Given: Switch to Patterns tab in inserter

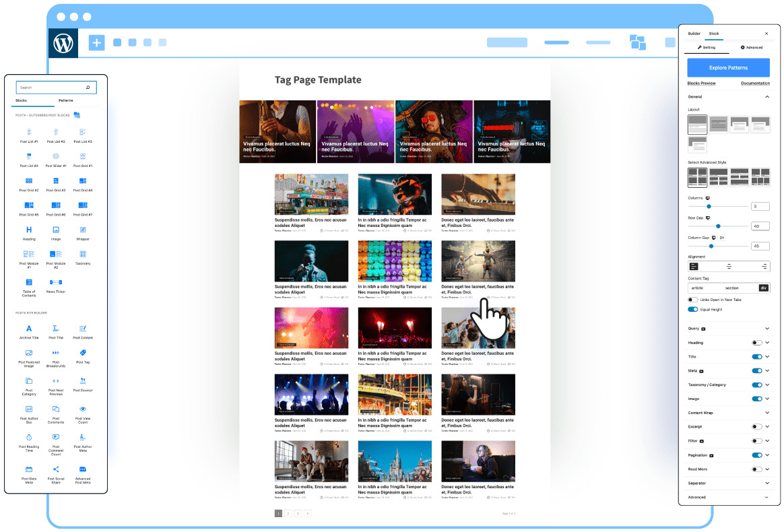Looking at the screenshot, I should point(65,100).
